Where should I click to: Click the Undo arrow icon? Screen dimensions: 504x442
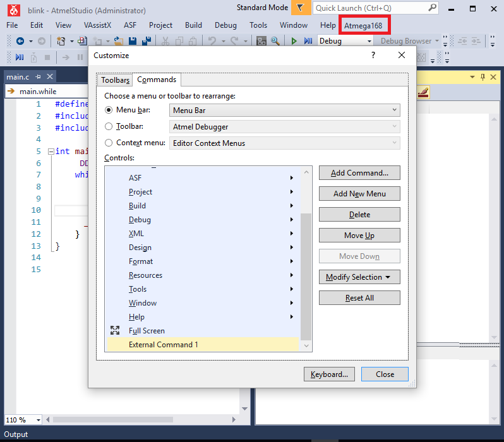[212, 41]
